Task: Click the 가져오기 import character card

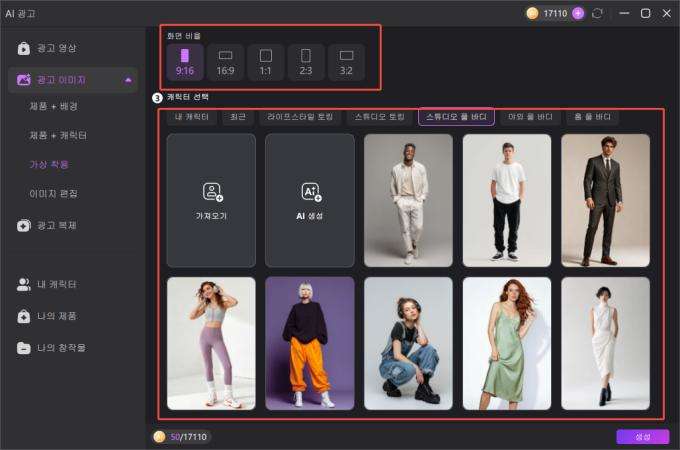Action: pos(211,200)
